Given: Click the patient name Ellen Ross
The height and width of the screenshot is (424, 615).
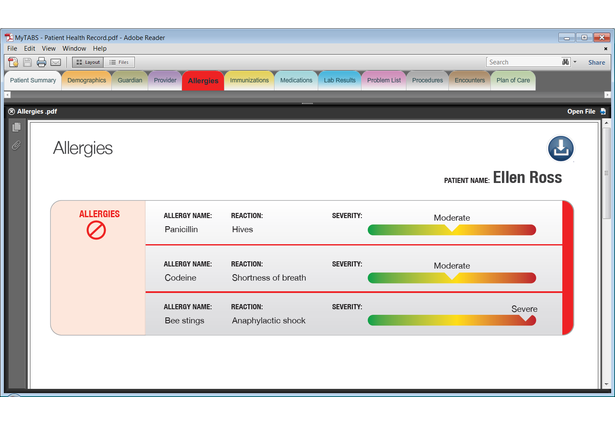Looking at the screenshot, I should point(527,177).
